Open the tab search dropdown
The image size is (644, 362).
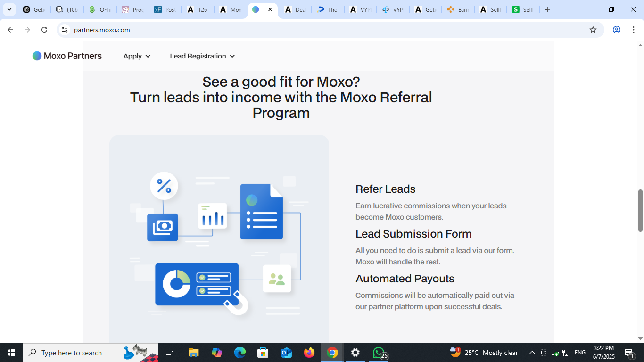tap(9, 9)
